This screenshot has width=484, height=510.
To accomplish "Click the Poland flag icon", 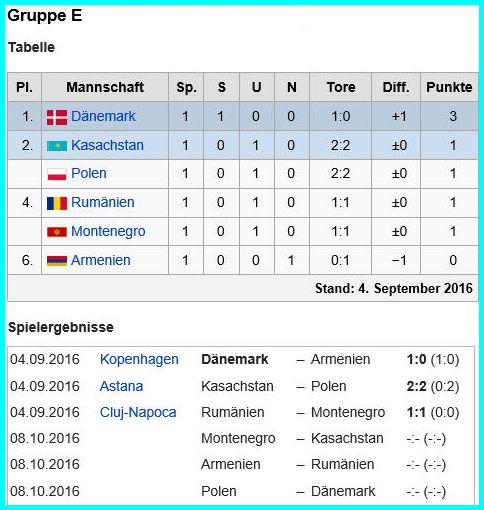I will coord(57,174).
